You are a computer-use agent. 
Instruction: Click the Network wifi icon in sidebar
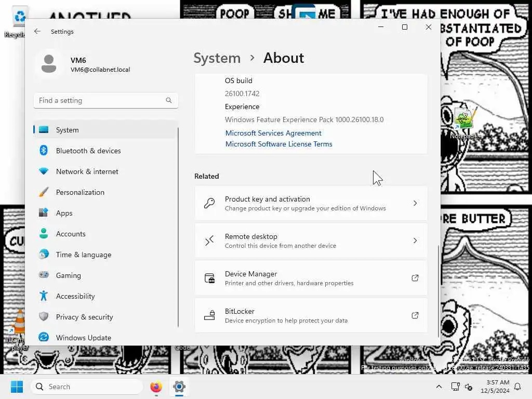click(44, 171)
